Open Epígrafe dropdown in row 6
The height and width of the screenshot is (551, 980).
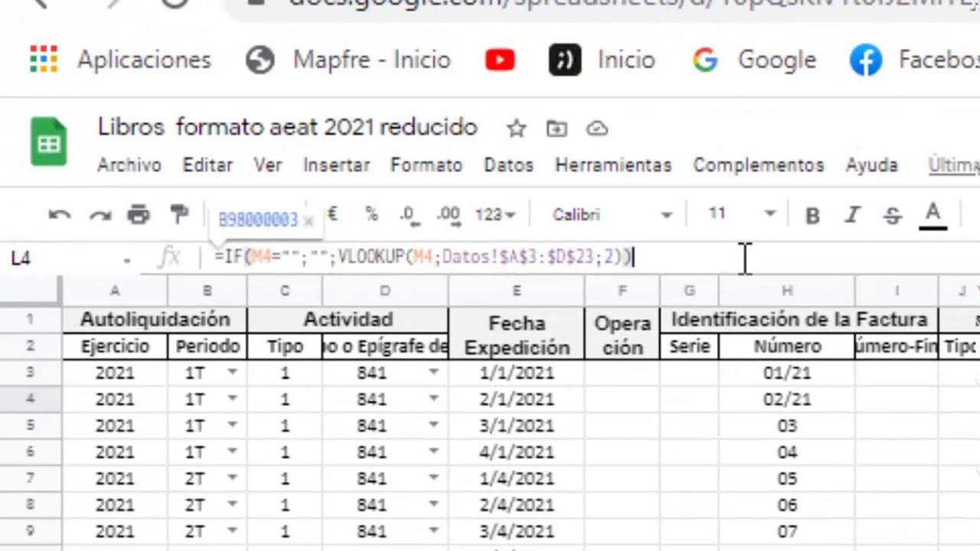pos(434,452)
